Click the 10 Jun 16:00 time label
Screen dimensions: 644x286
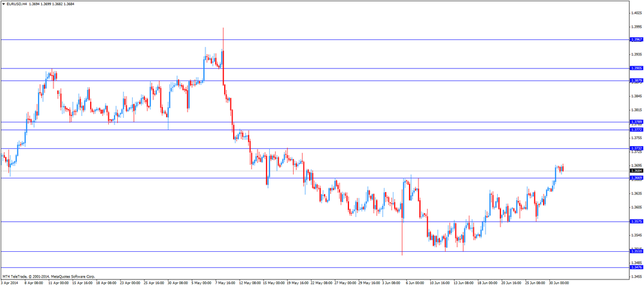439,283
